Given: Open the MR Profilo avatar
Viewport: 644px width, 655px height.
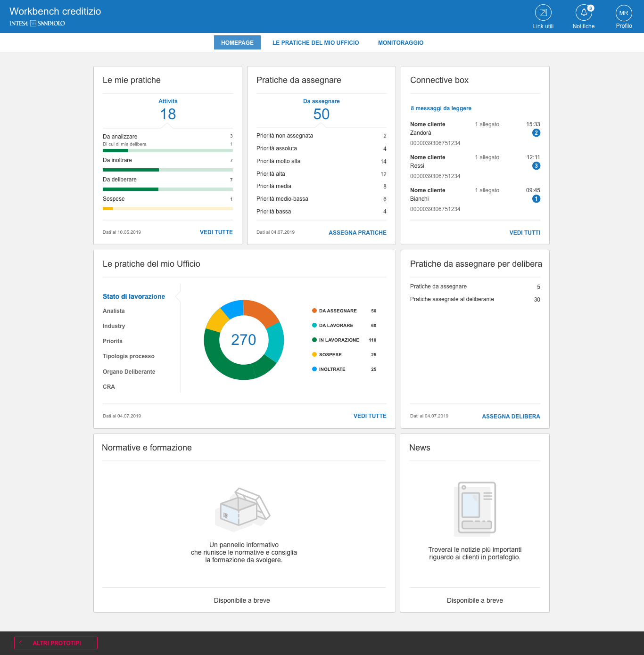Looking at the screenshot, I should pyautogui.click(x=624, y=13).
